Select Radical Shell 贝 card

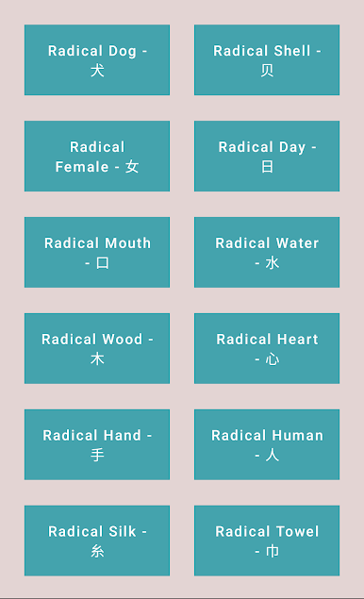click(x=267, y=60)
